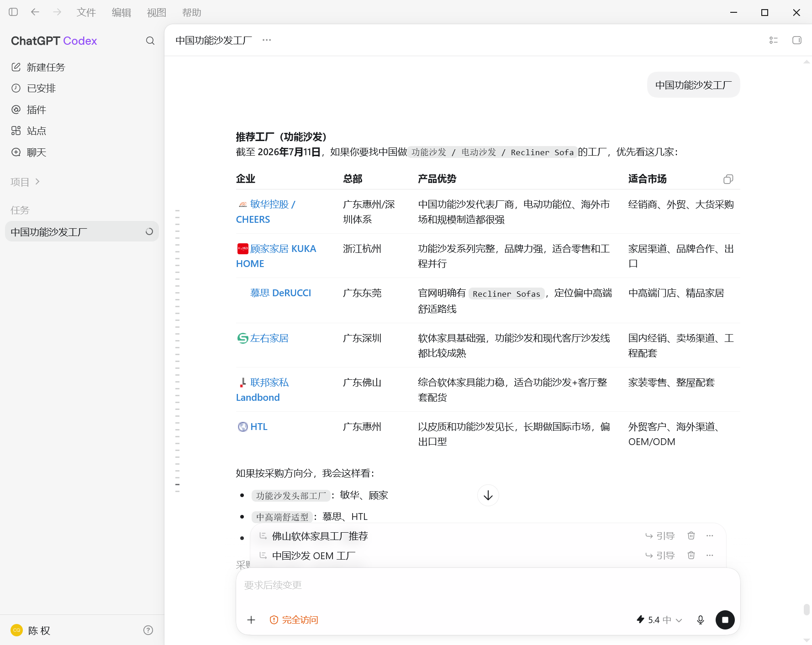The image size is (812, 645).
Task: Open the 5.4 中 model dropdown
Action: [x=659, y=619]
